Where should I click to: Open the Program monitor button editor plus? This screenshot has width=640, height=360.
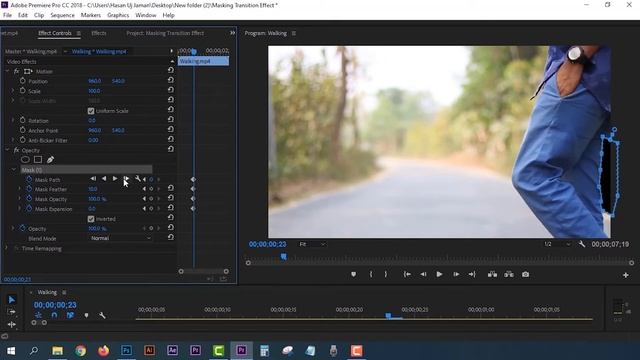[x=625, y=276]
